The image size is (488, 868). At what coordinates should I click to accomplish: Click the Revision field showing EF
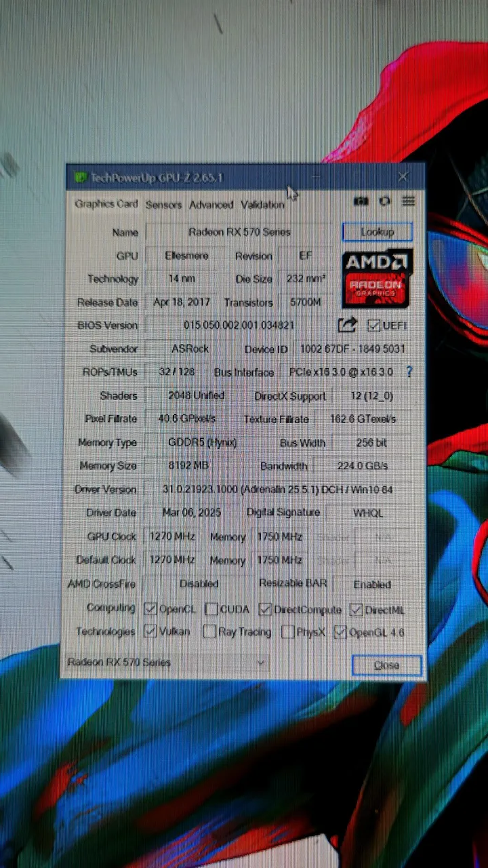tap(305, 256)
